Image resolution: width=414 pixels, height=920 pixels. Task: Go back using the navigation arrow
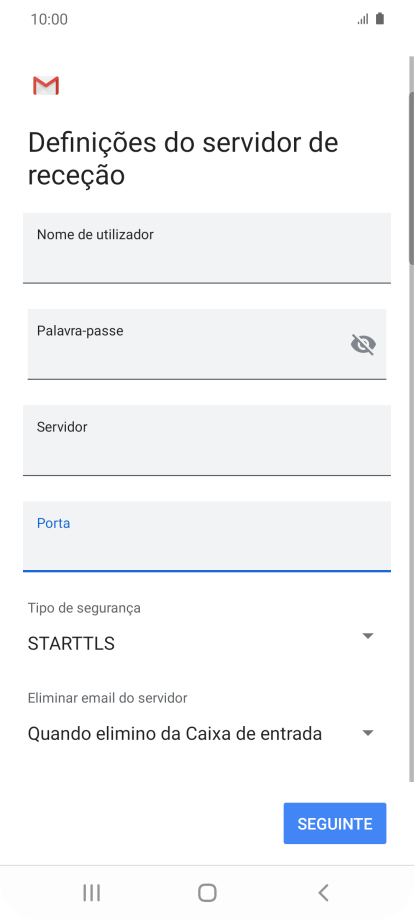click(323, 892)
